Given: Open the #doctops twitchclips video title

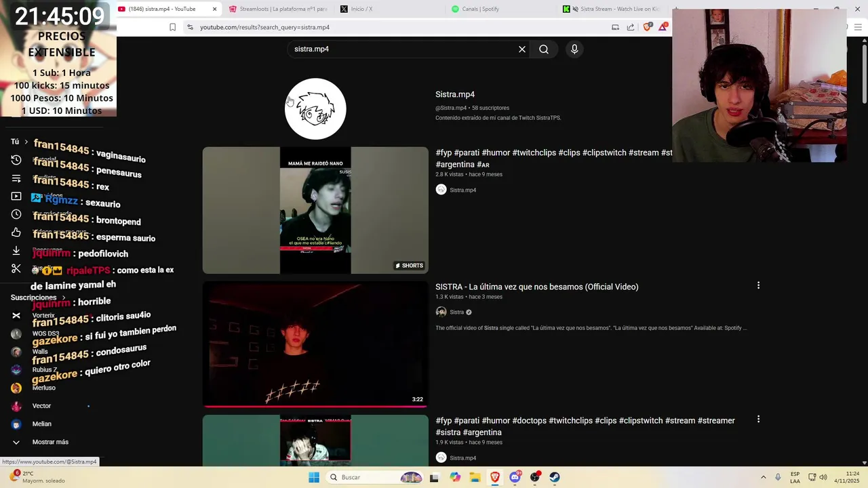Looking at the screenshot, I should [x=585, y=426].
